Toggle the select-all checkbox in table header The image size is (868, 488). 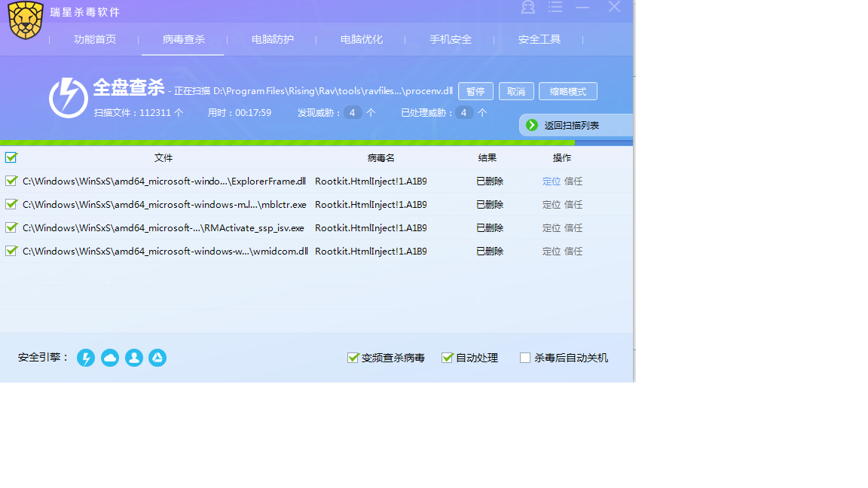click(x=11, y=157)
